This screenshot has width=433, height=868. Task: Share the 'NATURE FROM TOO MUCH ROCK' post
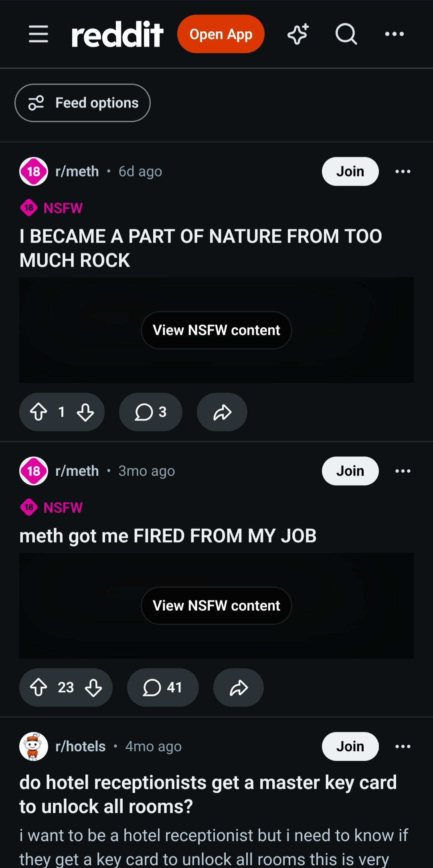(x=222, y=412)
